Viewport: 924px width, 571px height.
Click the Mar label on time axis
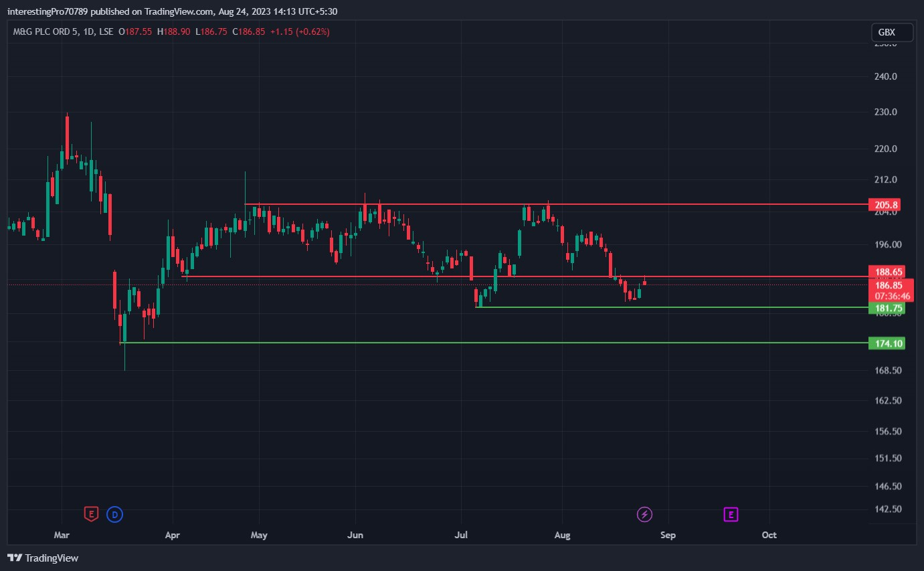(62, 535)
